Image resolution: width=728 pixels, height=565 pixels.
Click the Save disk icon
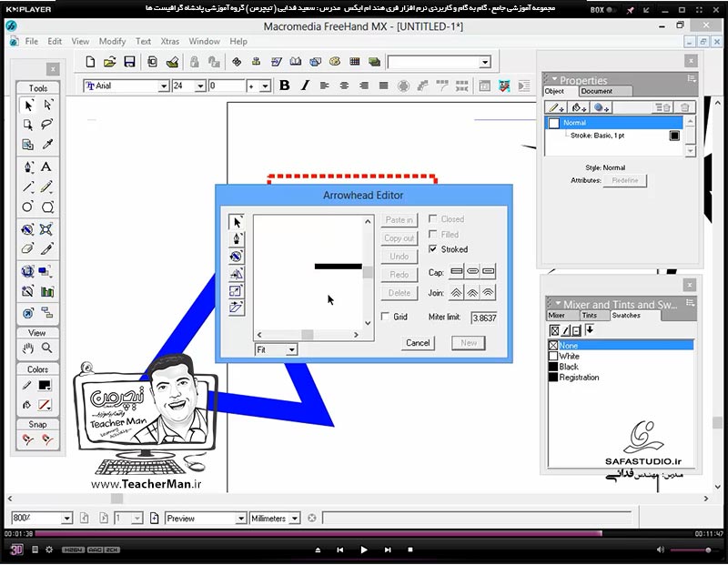pyautogui.click(x=129, y=62)
